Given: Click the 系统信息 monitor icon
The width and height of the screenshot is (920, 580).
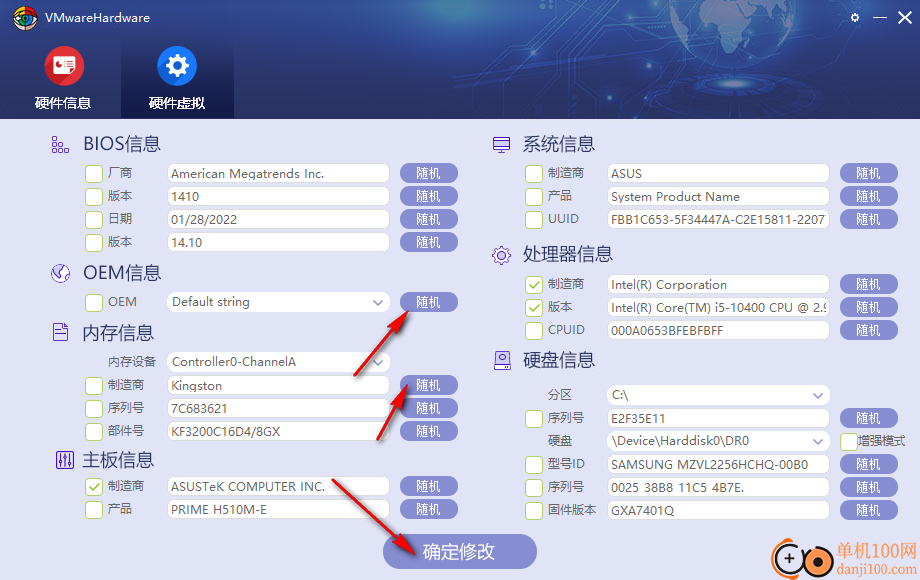Looking at the screenshot, I should (x=501, y=144).
